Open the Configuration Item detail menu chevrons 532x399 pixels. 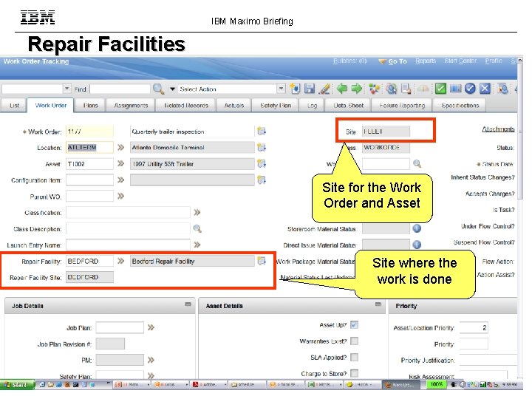click(120, 180)
